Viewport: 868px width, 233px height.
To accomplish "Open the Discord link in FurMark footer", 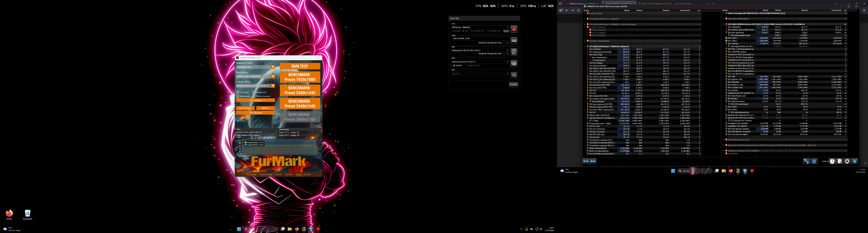I will tap(289, 174).
